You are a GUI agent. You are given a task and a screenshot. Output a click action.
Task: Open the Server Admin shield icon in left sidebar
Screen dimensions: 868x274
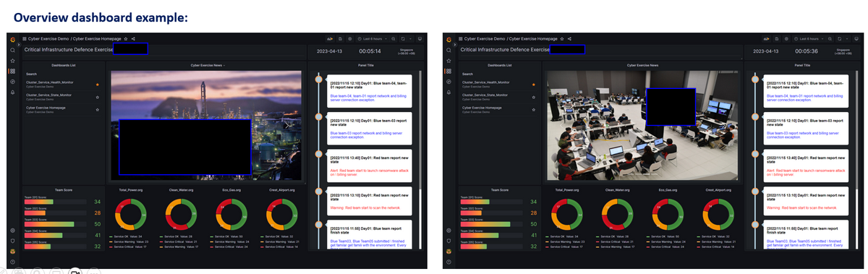pos(13,241)
